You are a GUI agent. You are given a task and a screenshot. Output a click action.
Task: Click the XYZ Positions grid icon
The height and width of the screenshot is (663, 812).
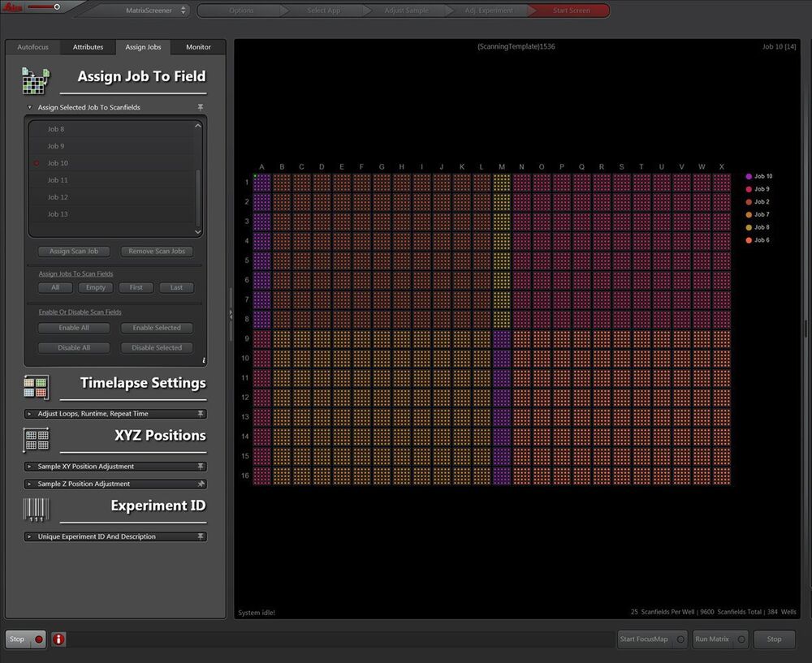tap(36, 439)
